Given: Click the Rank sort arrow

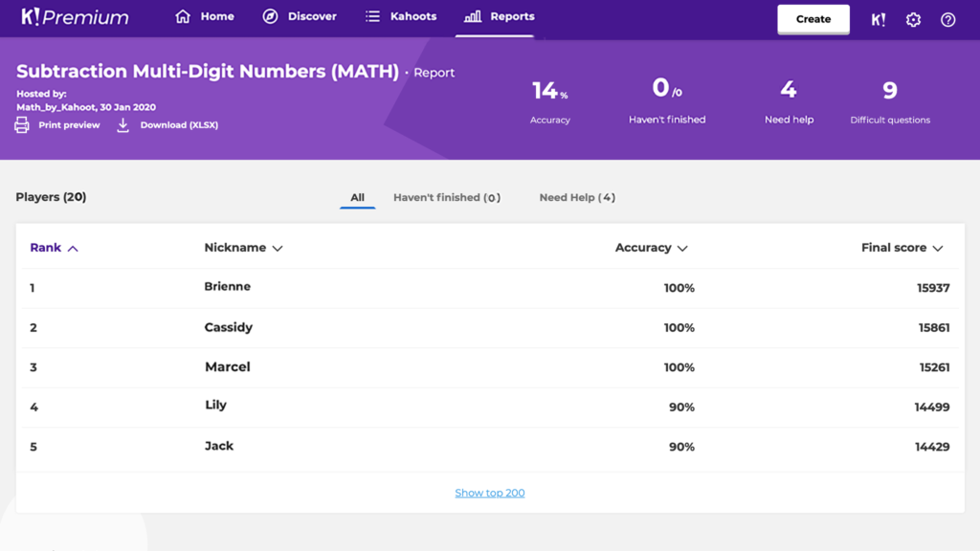Looking at the screenshot, I should 73,249.
